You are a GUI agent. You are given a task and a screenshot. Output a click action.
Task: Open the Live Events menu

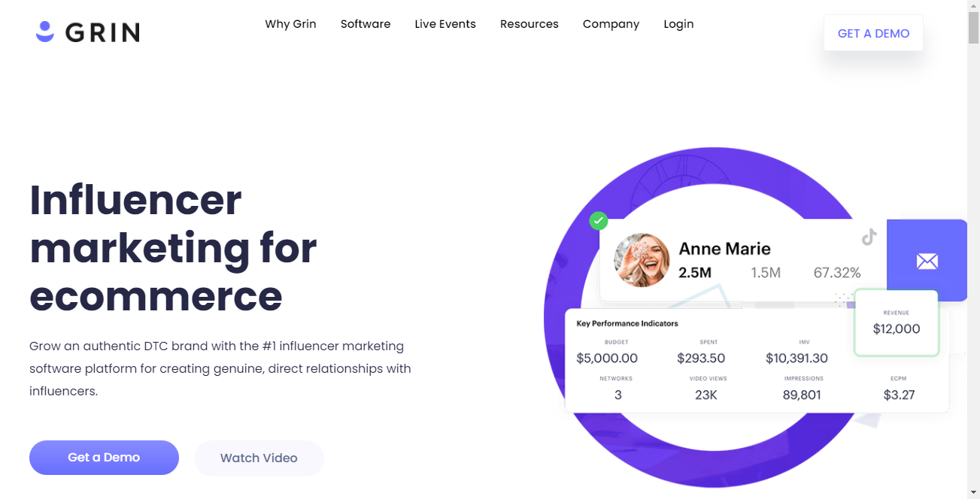(x=445, y=24)
